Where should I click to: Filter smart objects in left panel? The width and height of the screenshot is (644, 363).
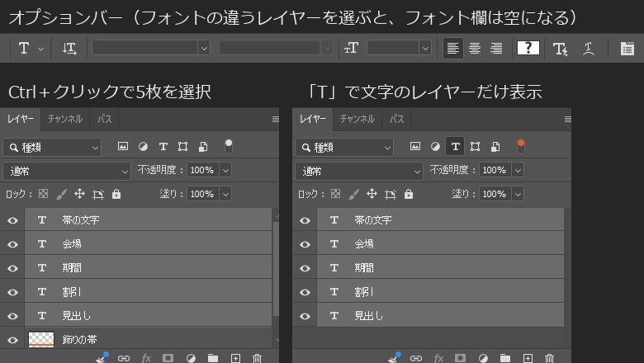[203, 146]
